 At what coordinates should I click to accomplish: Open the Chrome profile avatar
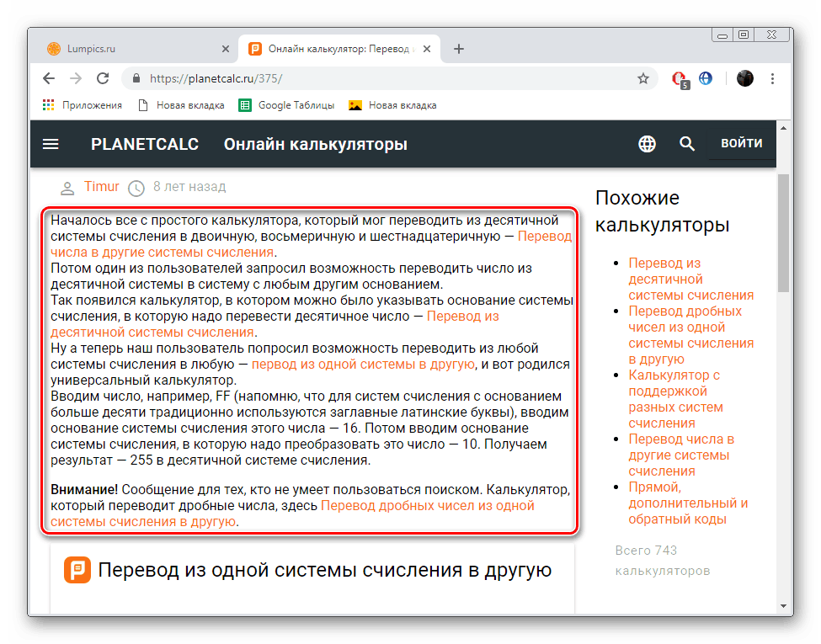click(x=744, y=78)
